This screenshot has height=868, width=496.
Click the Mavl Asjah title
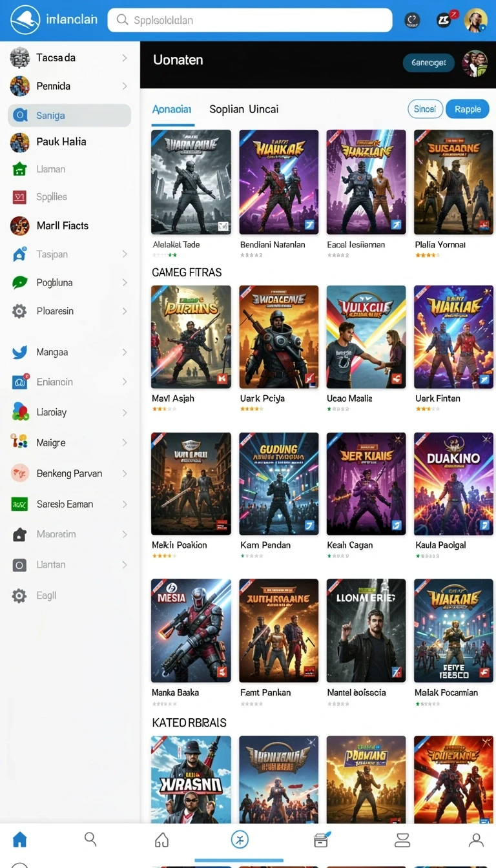(173, 398)
